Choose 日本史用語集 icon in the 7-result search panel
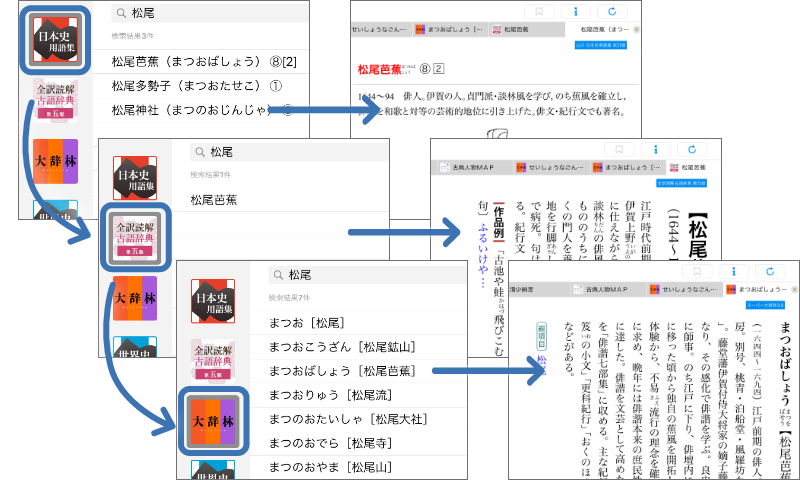Image resolution: width=800 pixels, height=480 pixels. tap(213, 301)
